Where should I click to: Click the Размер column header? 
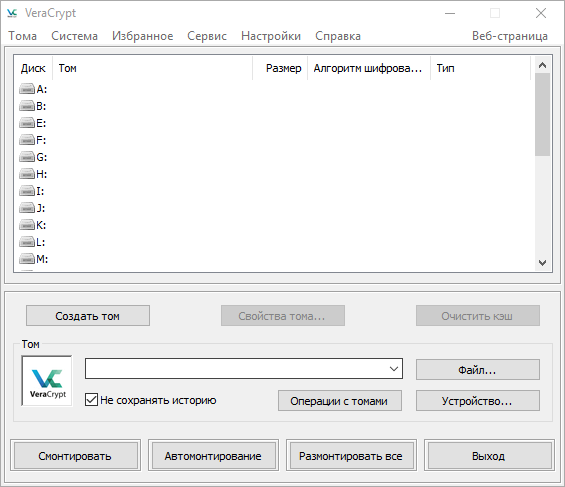(280, 68)
